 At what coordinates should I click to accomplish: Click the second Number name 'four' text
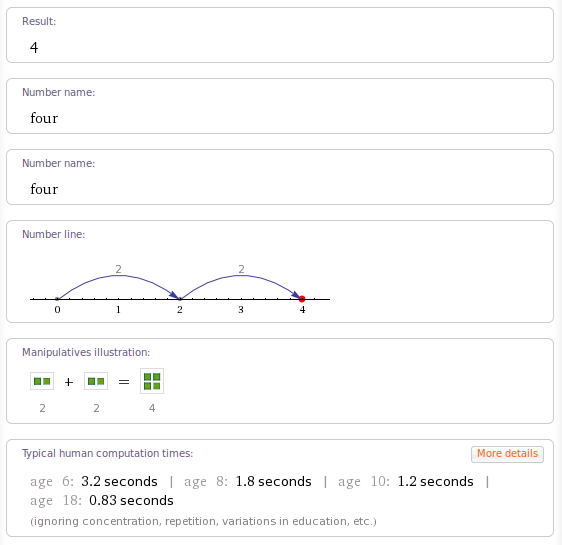pos(44,189)
